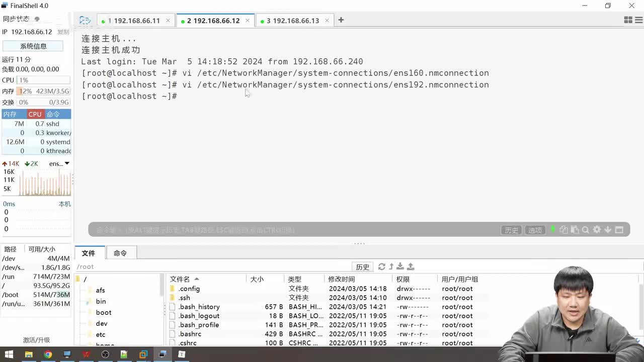Viewport: 644px width, 362px height.
Task: Sort processes by CPU column
Action: 35,114
